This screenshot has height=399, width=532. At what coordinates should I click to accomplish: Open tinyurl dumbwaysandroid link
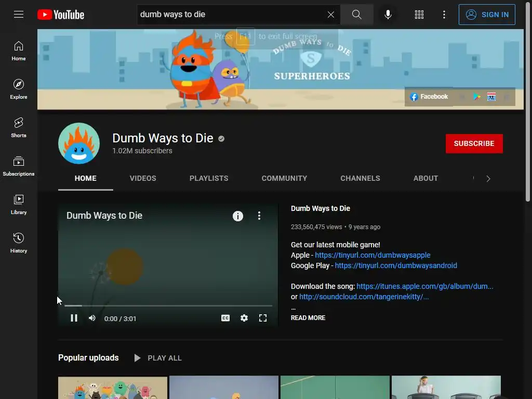coord(396,265)
